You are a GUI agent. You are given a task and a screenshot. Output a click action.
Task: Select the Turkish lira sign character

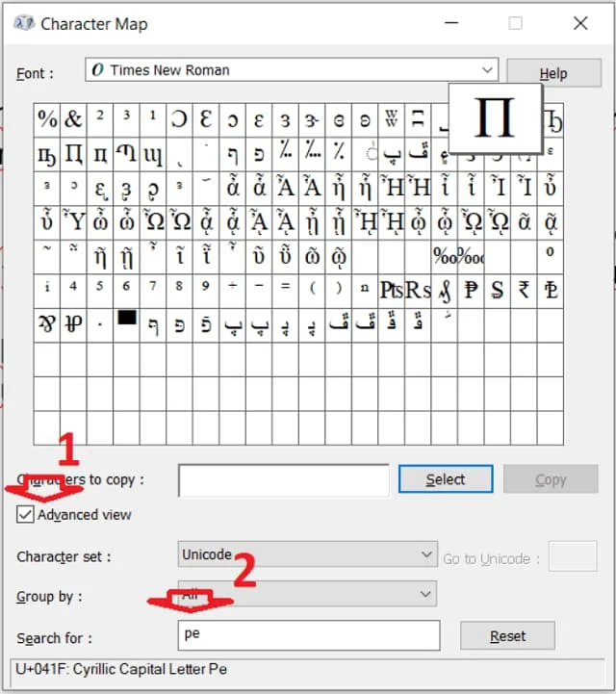[551, 288]
